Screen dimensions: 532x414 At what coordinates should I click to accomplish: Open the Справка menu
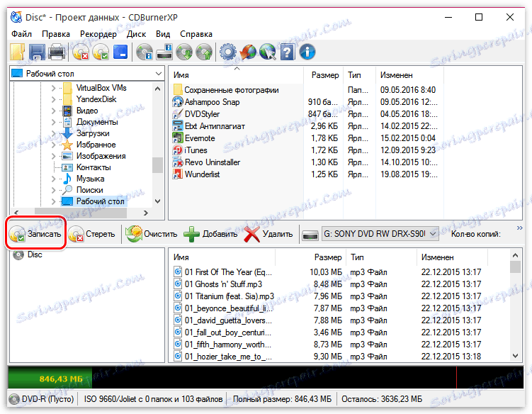[x=196, y=34]
